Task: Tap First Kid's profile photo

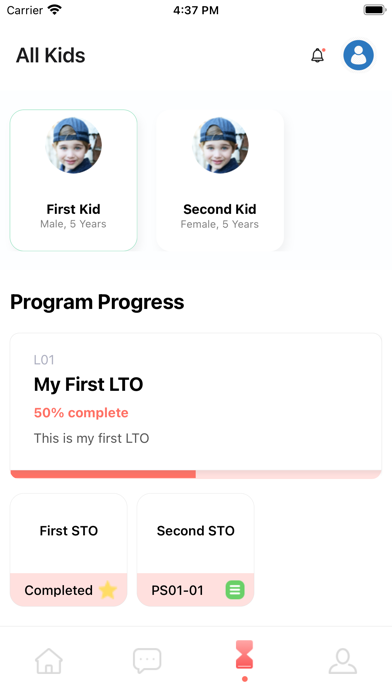Action: 73,145
